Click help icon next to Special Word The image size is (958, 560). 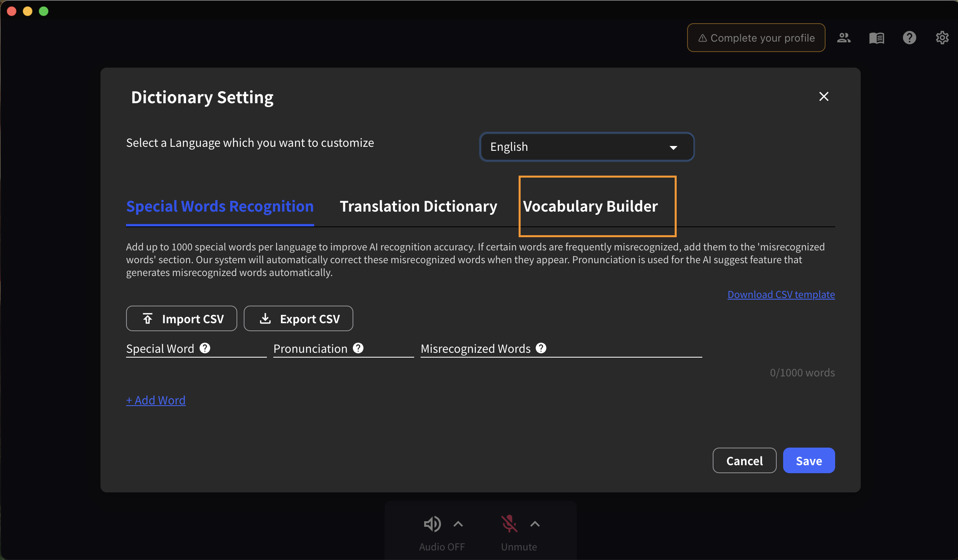click(205, 348)
